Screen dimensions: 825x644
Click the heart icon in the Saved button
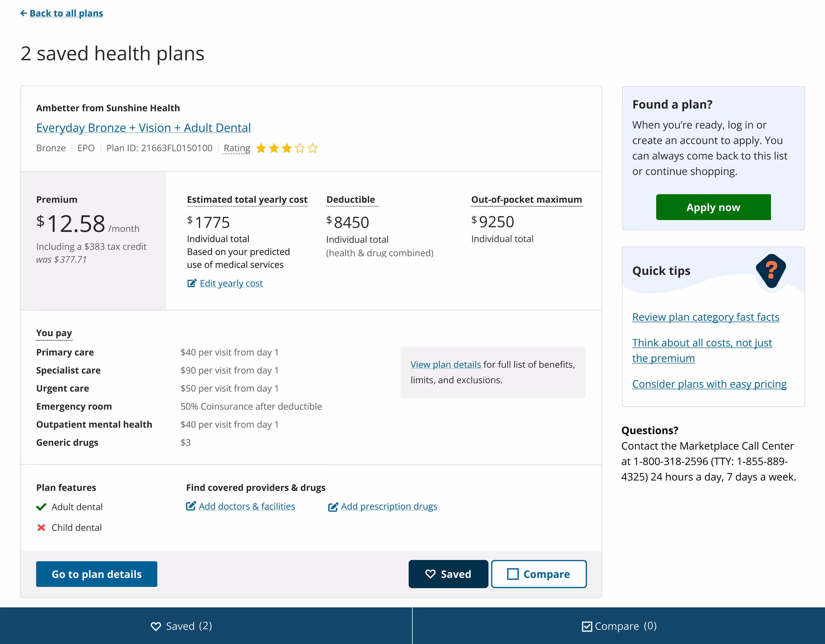431,574
